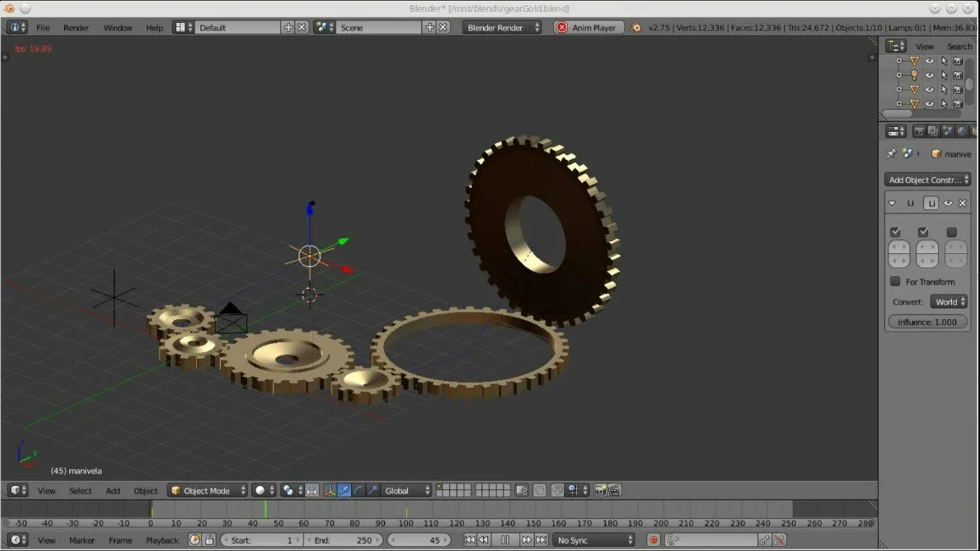Image resolution: width=980 pixels, height=551 pixels.
Task: Open Add Object Constraint dropdown
Action: click(927, 180)
